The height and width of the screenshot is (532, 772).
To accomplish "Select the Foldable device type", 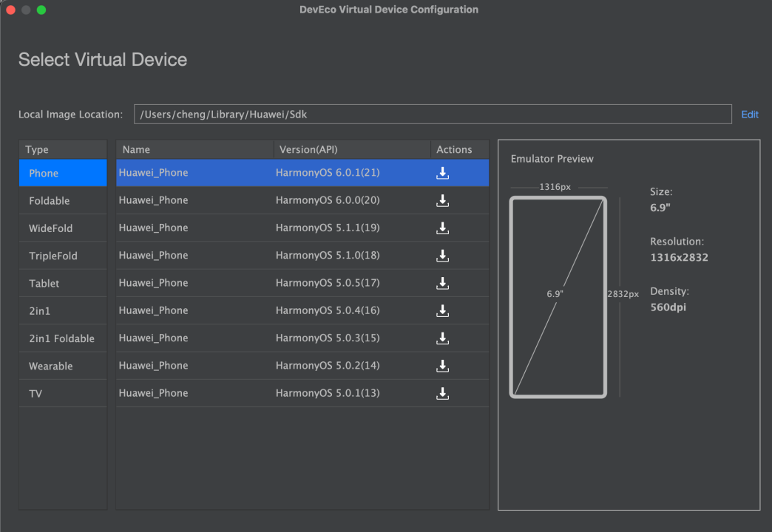I will coord(63,200).
